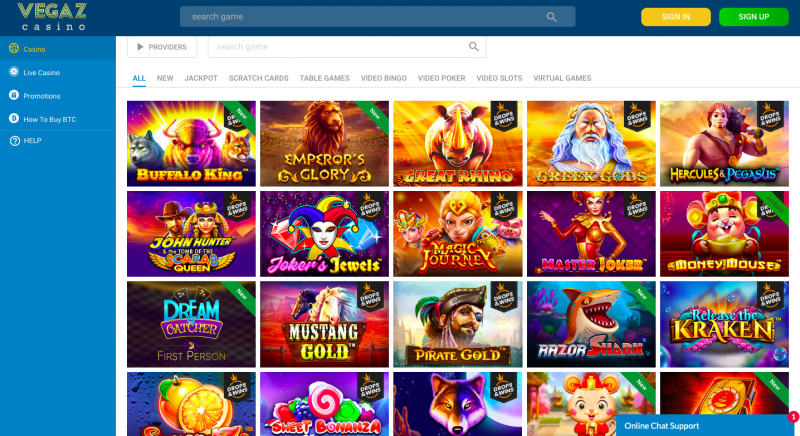Click the Vegaz Casino logo
Image resolution: width=800 pixels, height=436 pixels.
(52, 17)
